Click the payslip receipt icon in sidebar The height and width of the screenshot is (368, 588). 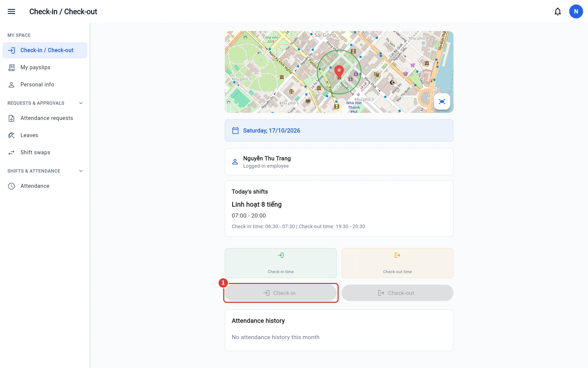click(x=11, y=68)
